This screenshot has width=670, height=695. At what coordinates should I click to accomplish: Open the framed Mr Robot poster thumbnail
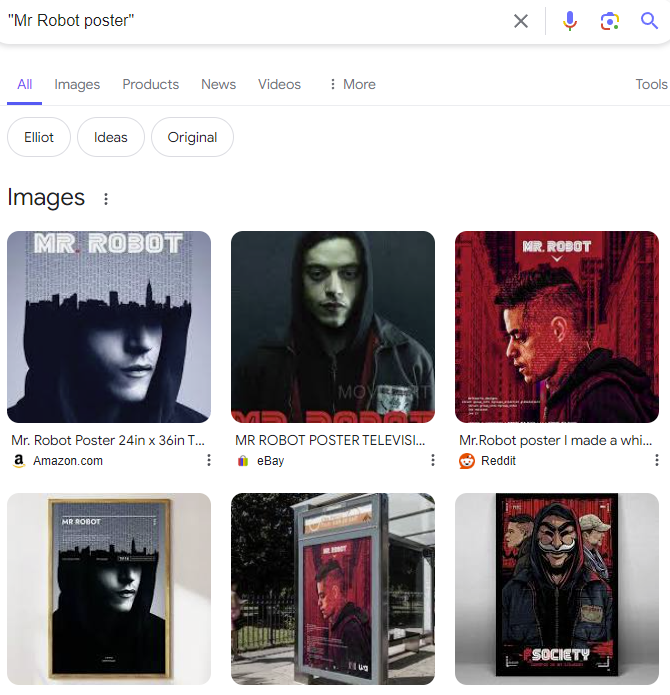[x=109, y=589]
